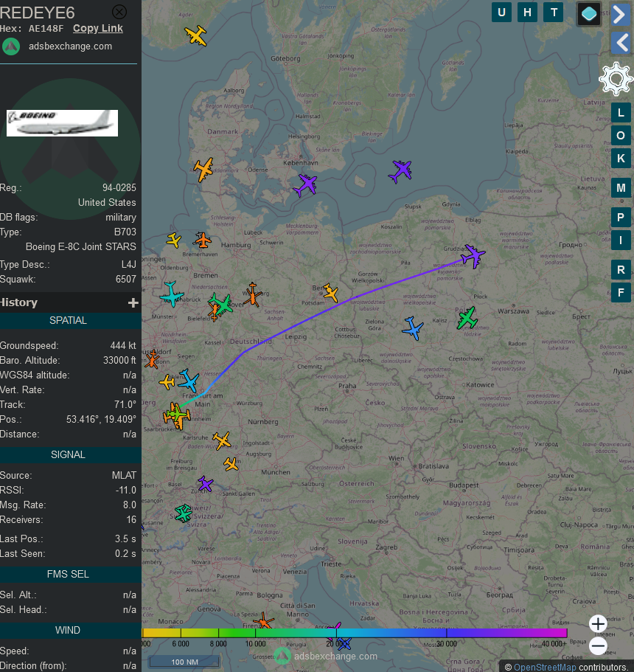Toggle the L button
This screenshot has height=672, width=634.
click(621, 113)
